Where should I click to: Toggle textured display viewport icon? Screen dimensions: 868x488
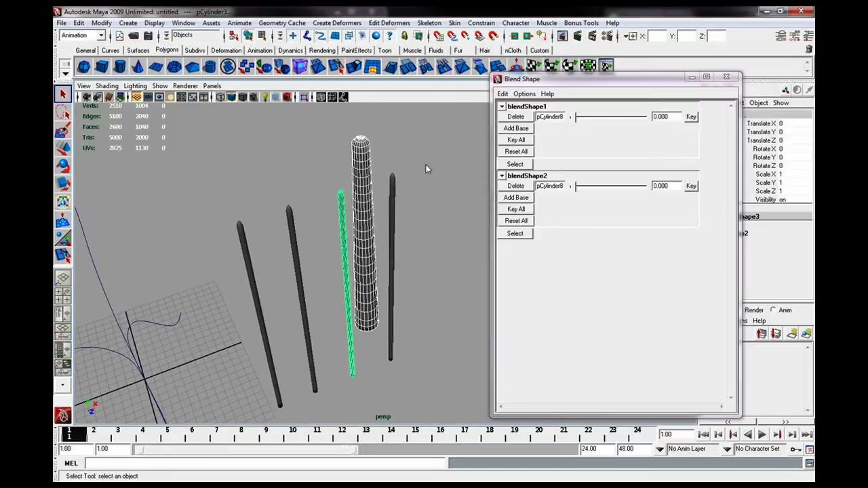[x=254, y=97]
